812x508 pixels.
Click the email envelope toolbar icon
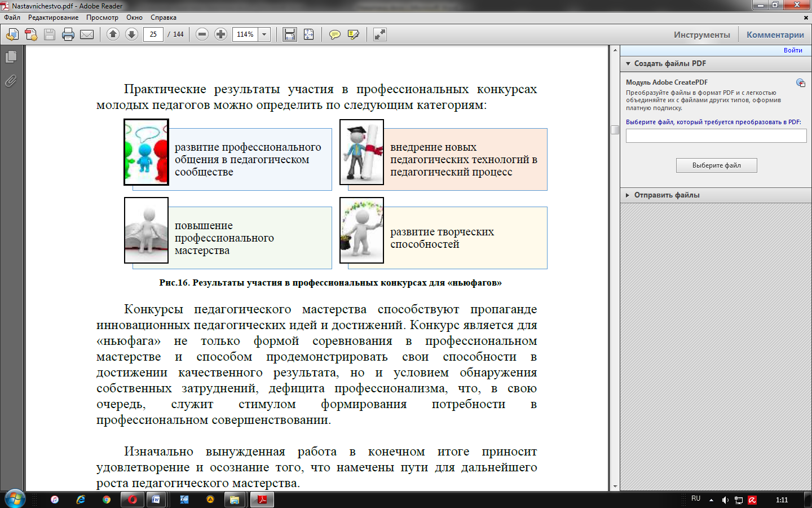(x=87, y=34)
